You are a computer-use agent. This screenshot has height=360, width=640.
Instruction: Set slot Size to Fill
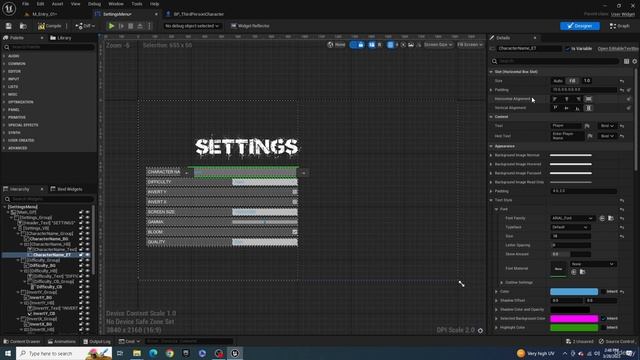(572, 81)
